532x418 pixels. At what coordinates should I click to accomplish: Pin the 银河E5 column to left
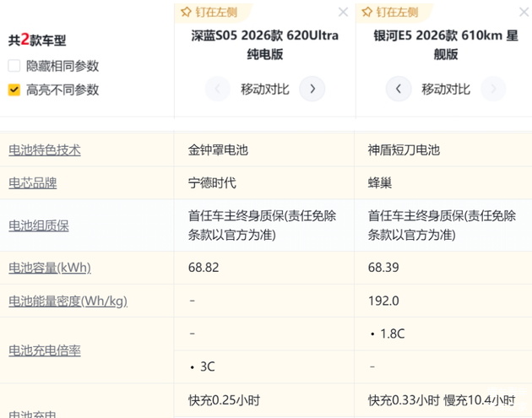point(388,12)
